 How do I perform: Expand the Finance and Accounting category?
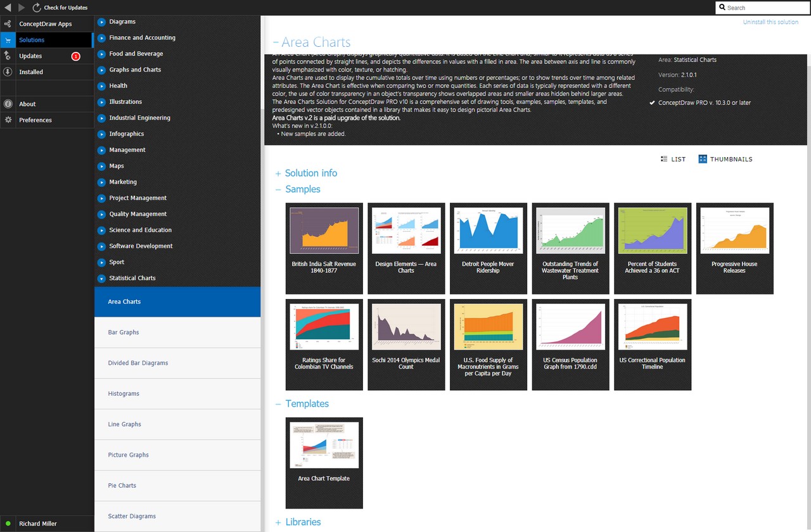[x=101, y=38]
